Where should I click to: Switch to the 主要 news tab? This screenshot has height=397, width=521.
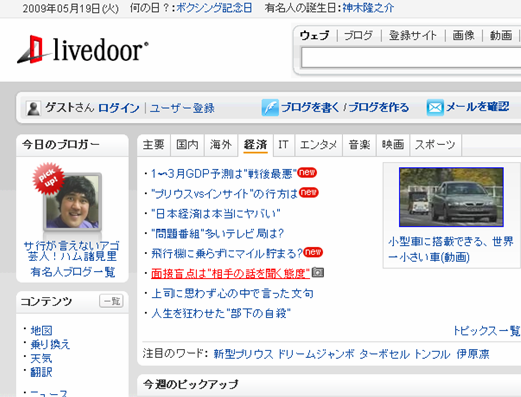coord(154,145)
